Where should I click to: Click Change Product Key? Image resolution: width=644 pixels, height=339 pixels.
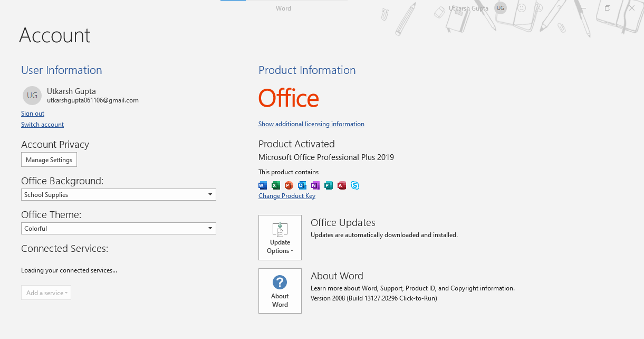[286, 195]
